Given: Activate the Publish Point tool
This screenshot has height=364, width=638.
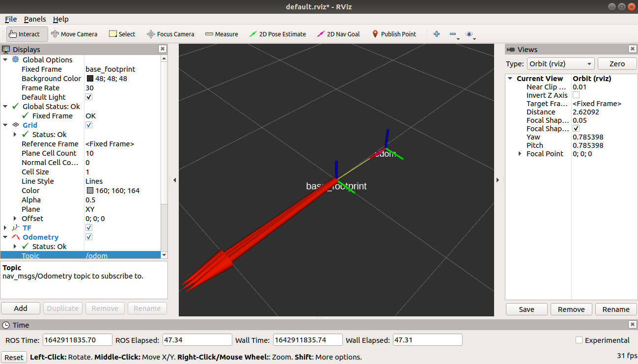Looking at the screenshot, I should tap(394, 34).
